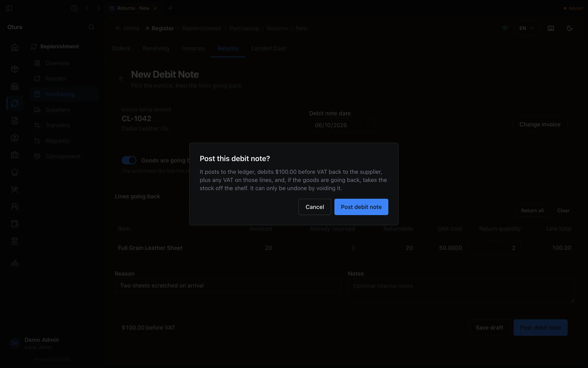
Task: Focus the Reason input field
Action: 228,285
